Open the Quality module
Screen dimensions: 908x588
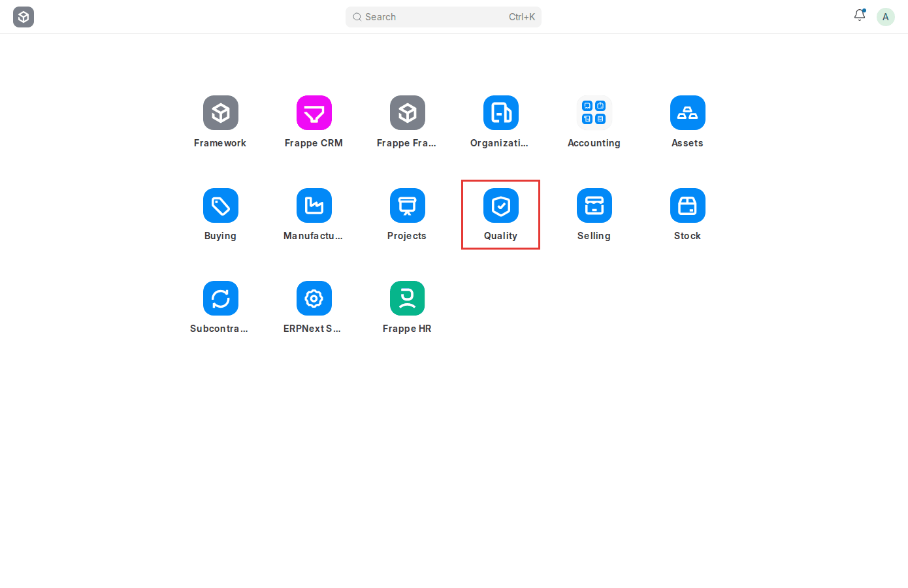coord(500,206)
